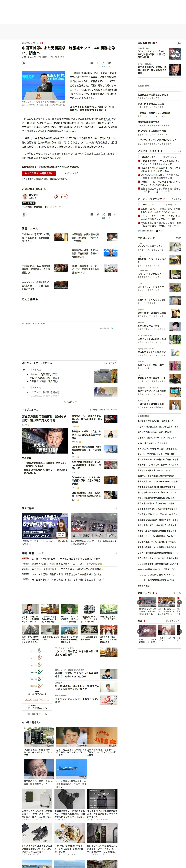This screenshot has height=868, width=186.
Task: Click もっと見る next to 注目の連載記事
Action: pyautogui.click(x=176, y=43)
